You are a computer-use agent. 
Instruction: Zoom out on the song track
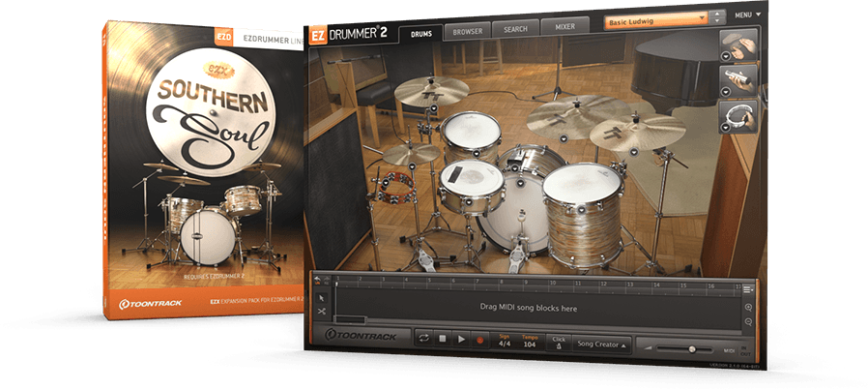click(x=748, y=322)
